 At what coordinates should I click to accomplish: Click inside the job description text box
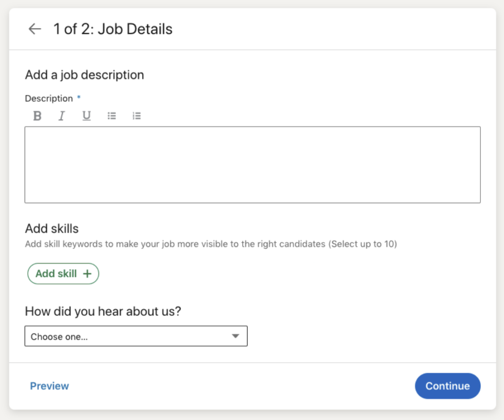[252, 165]
